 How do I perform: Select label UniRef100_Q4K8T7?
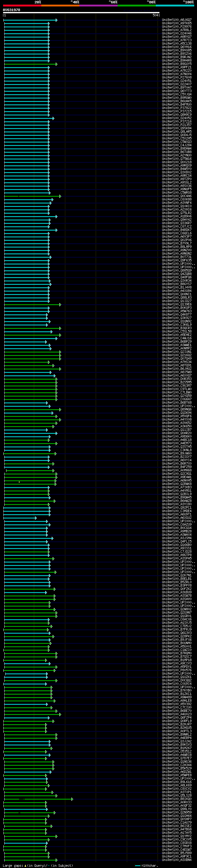tap(177, 315)
